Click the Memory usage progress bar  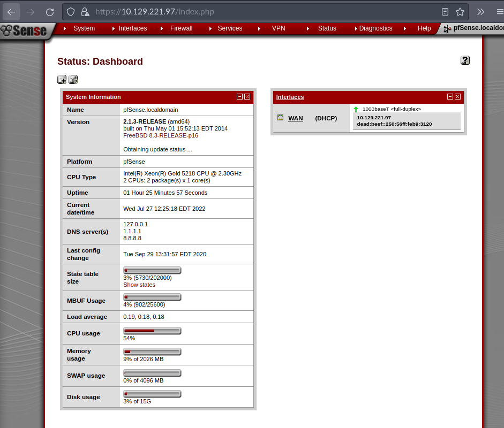[152, 351]
